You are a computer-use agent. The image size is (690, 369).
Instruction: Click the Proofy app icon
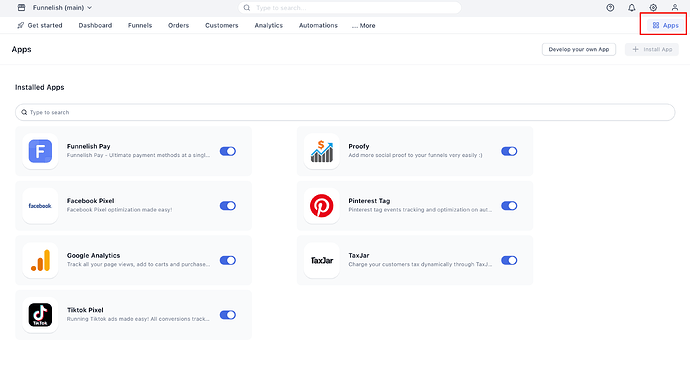(x=322, y=151)
